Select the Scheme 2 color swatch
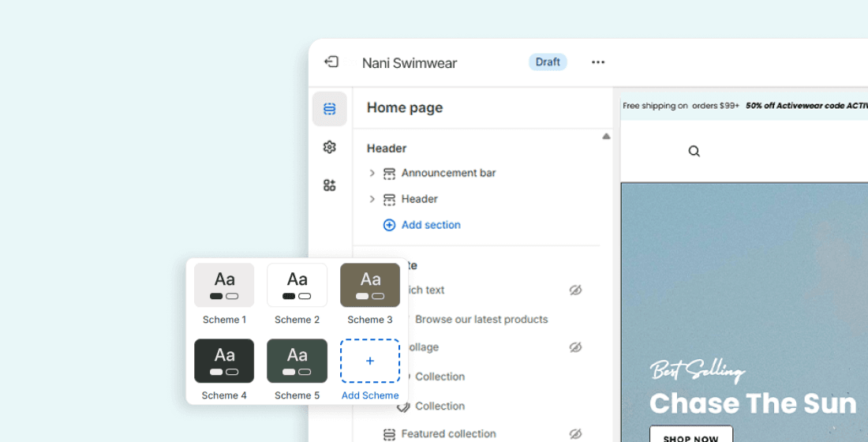This screenshot has width=868, height=442. pyautogui.click(x=297, y=285)
